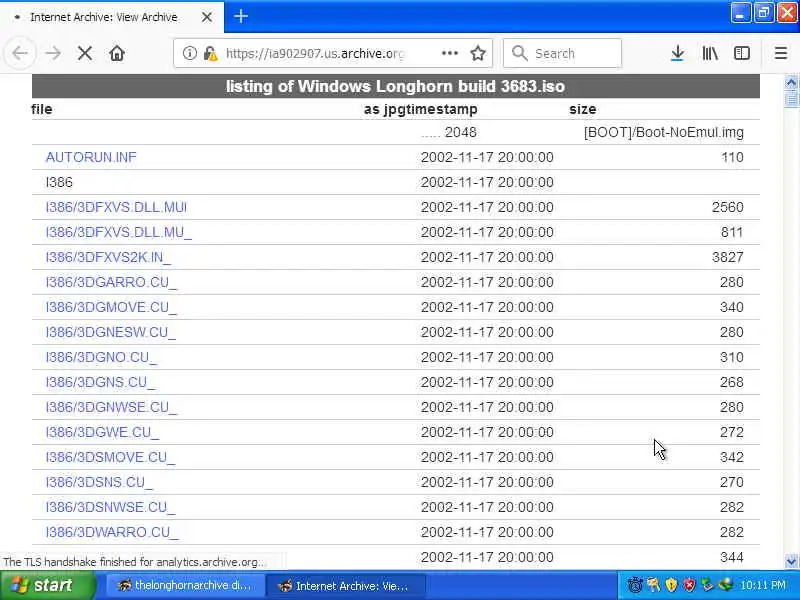Open I386/3DSNWSE.CU_ link
Image resolution: width=800 pixels, height=600 pixels.
[110, 507]
